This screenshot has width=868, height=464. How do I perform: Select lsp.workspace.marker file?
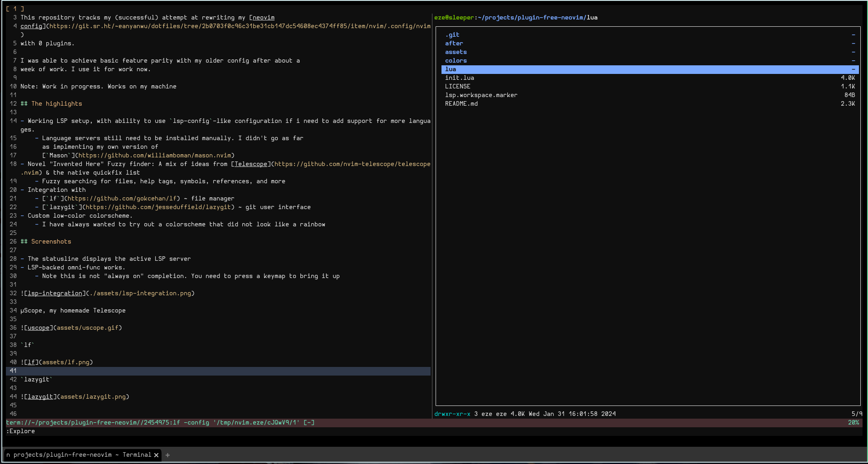[x=481, y=95]
